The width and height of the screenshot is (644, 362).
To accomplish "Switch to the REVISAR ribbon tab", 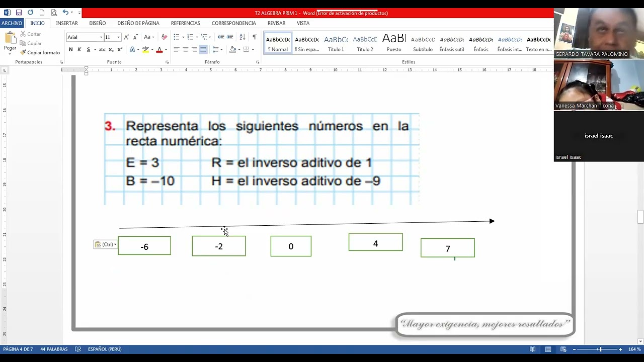I will 276,23.
